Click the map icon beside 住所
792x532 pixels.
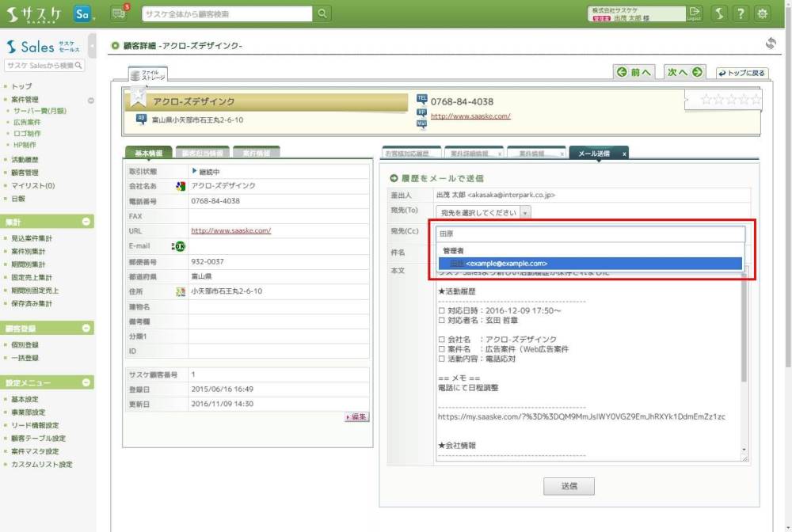click(180, 292)
